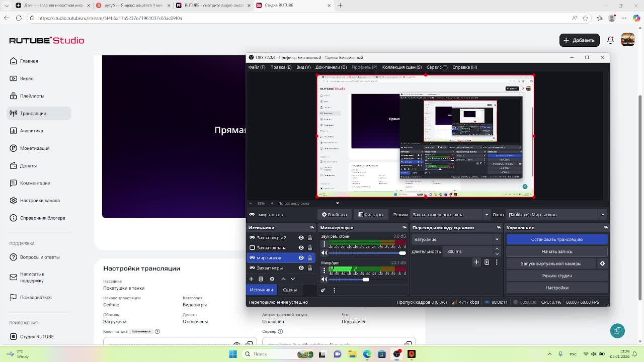Open the Окно window selection dropdown
The height and width of the screenshot is (362, 644).
pyautogui.click(x=556, y=215)
